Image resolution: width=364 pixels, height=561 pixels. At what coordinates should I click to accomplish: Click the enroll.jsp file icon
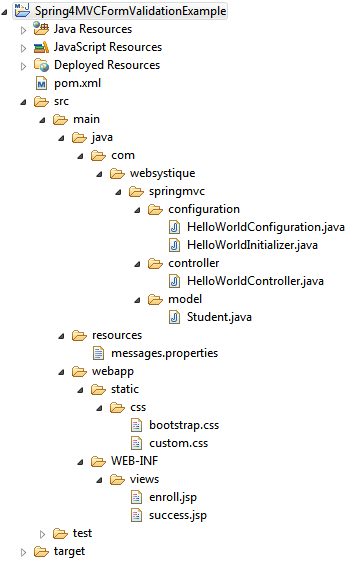(x=136, y=497)
